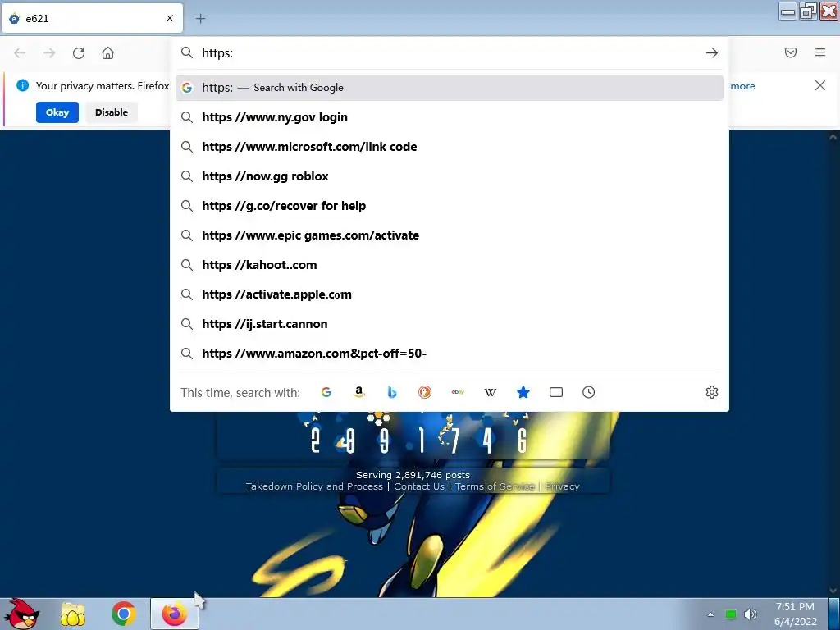Click the forward navigation arrow
Image resolution: width=840 pixels, height=630 pixels.
click(x=49, y=53)
